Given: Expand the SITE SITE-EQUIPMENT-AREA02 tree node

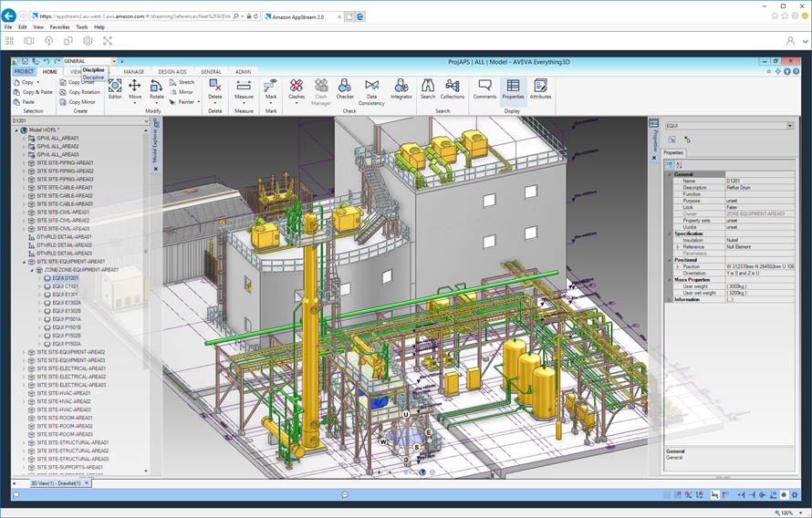Looking at the screenshot, I should (24, 352).
